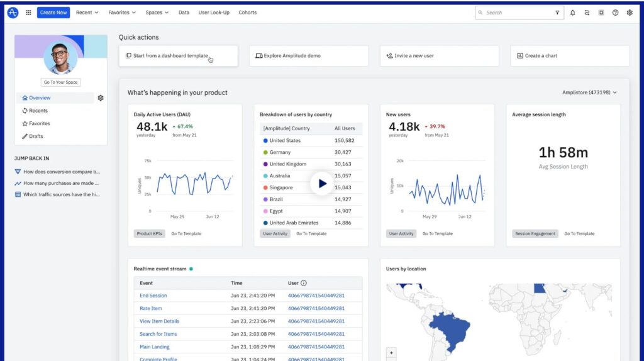Open the Main Landing event link
644x361 pixels.
(155, 347)
